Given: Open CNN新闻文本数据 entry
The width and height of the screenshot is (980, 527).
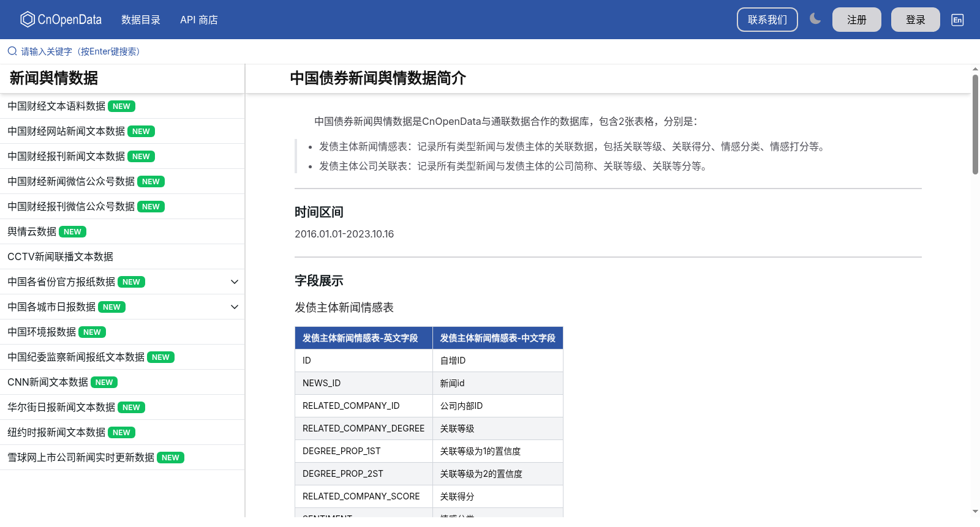Looking at the screenshot, I should (x=48, y=382).
